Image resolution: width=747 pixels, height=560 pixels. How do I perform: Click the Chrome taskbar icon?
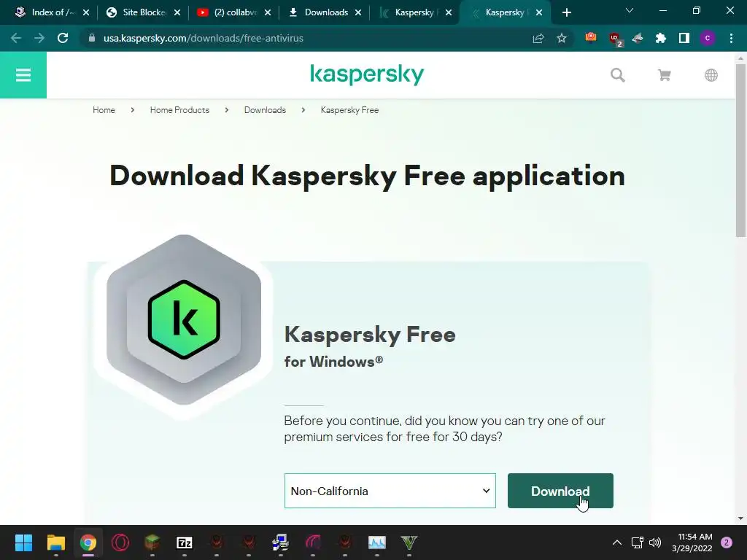pos(88,542)
